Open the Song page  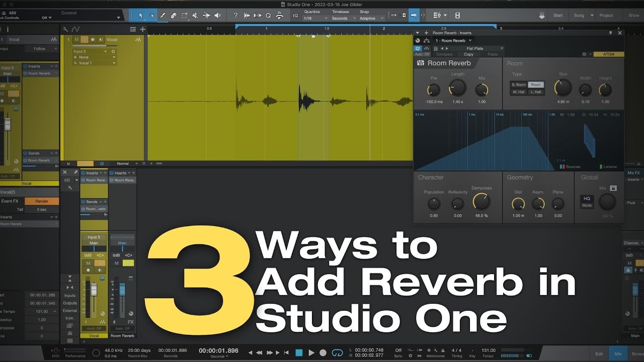pos(579,15)
